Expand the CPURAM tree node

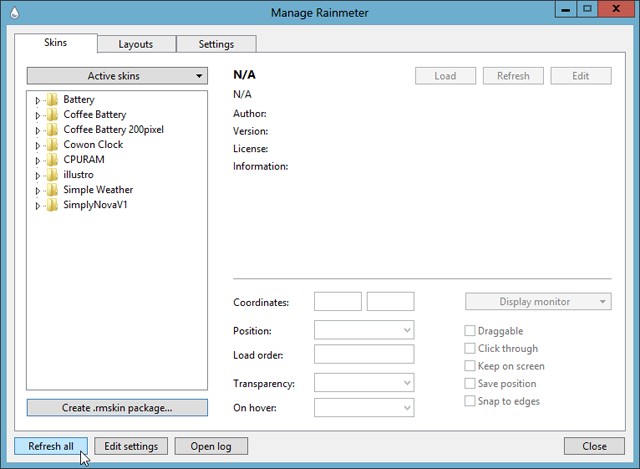tap(38, 160)
